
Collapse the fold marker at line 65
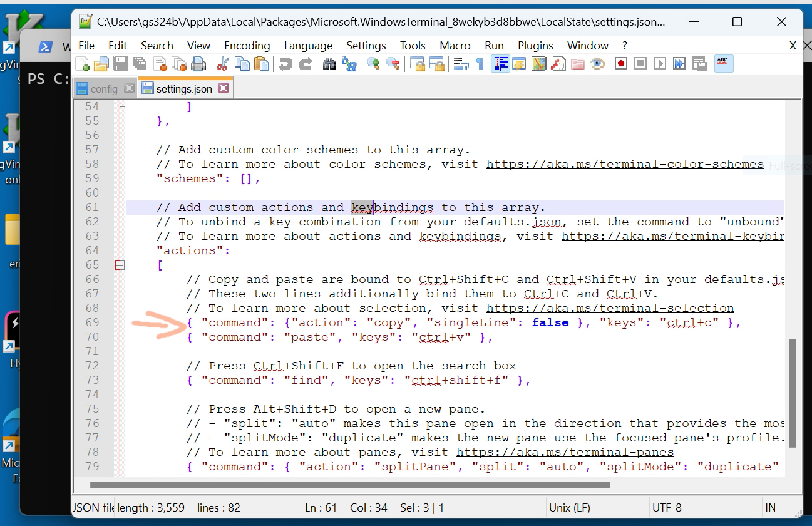[x=120, y=266]
